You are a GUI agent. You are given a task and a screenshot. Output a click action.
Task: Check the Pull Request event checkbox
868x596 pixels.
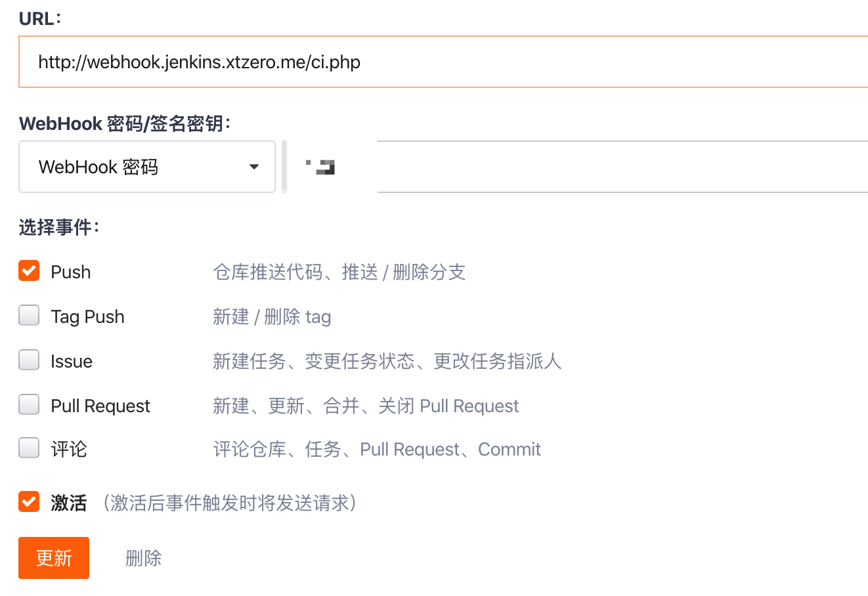click(29, 405)
